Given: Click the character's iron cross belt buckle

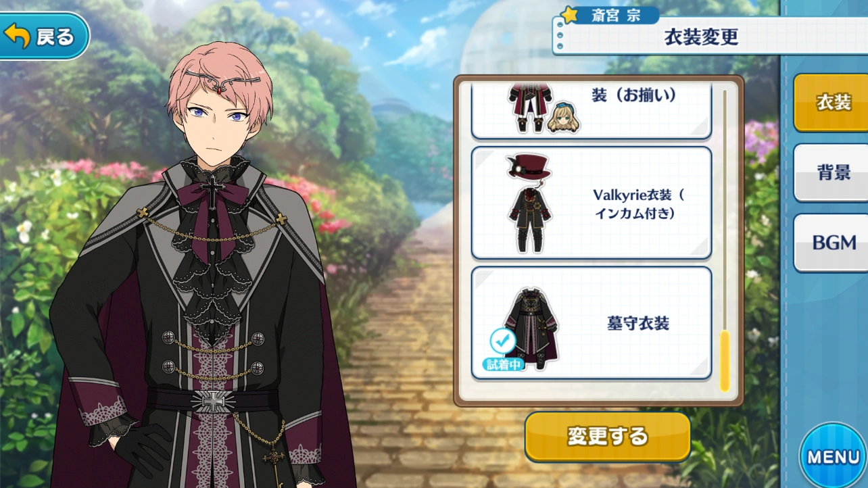Looking at the screenshot, I should tap(213, 400).
